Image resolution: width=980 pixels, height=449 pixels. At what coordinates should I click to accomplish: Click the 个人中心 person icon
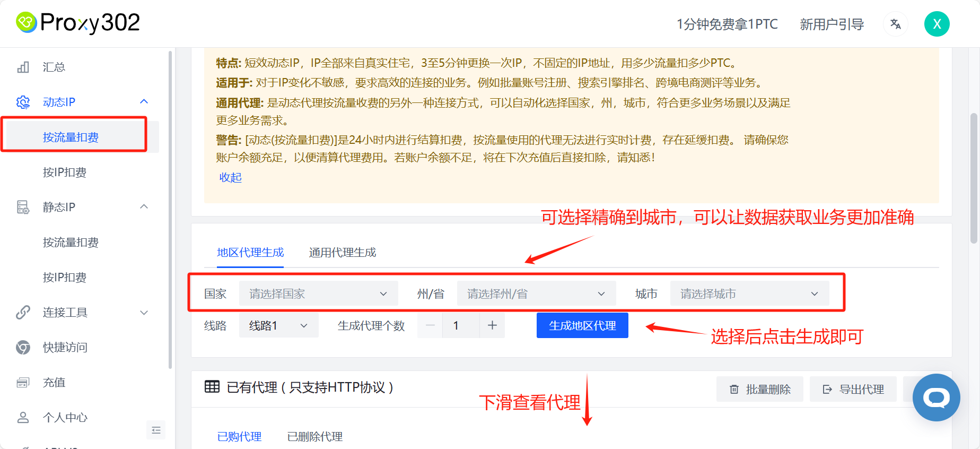[23, 417]
